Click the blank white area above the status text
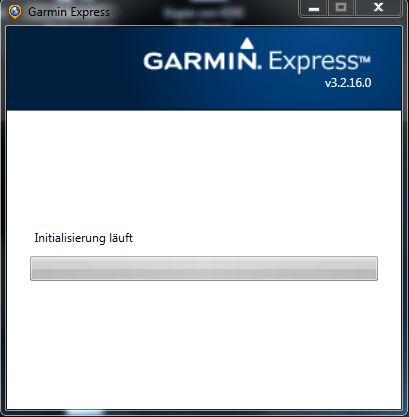 [204, 170]
